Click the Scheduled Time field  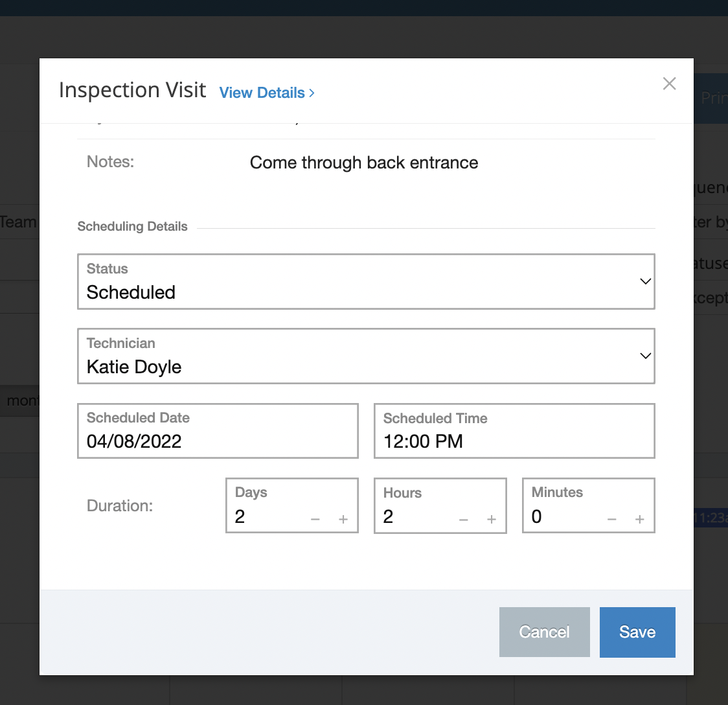click(514, 431)
